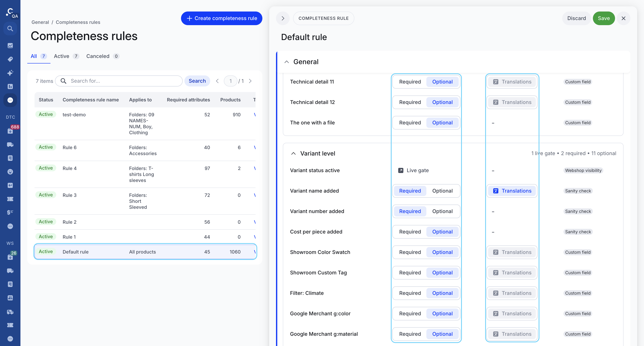Open the DTC inbox icon with the 688 badge
Viewport: 644px width, 346px height.
tap(10, 131)
